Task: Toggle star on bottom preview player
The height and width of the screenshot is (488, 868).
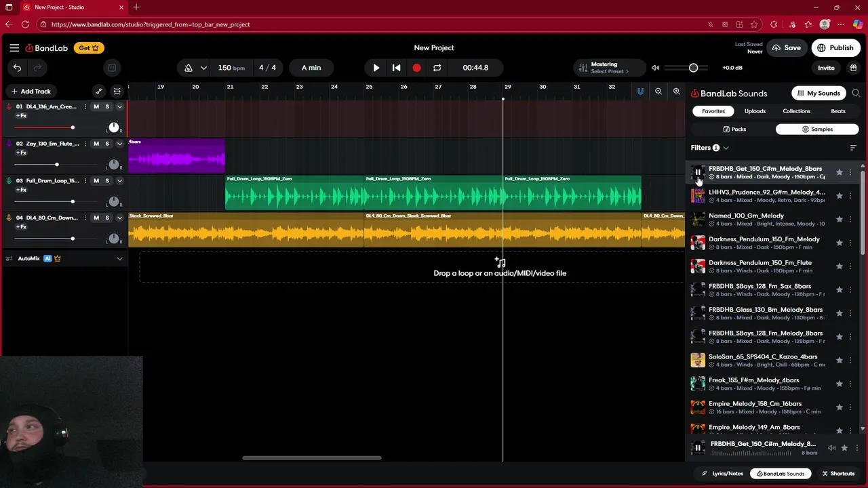Action: coord(844,448)
